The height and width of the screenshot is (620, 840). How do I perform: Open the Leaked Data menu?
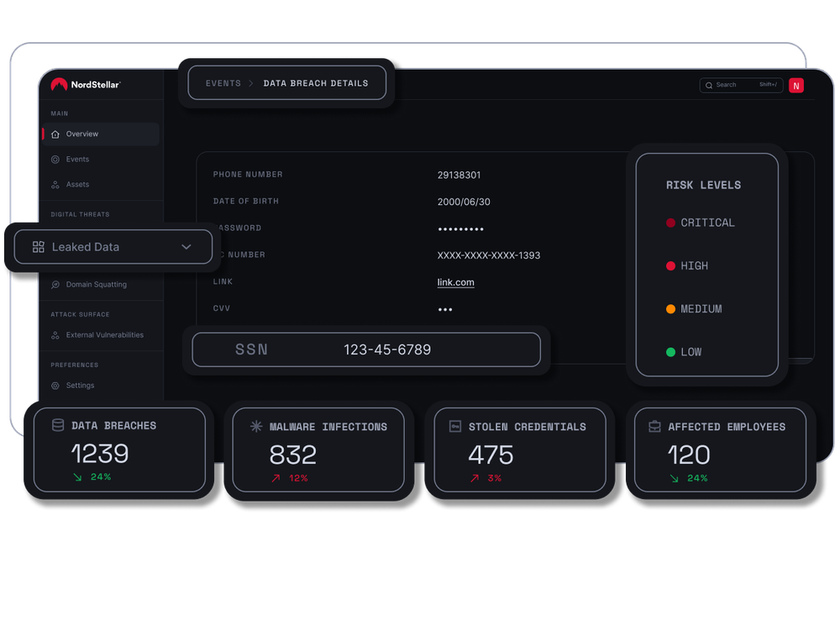coord(86,247)
